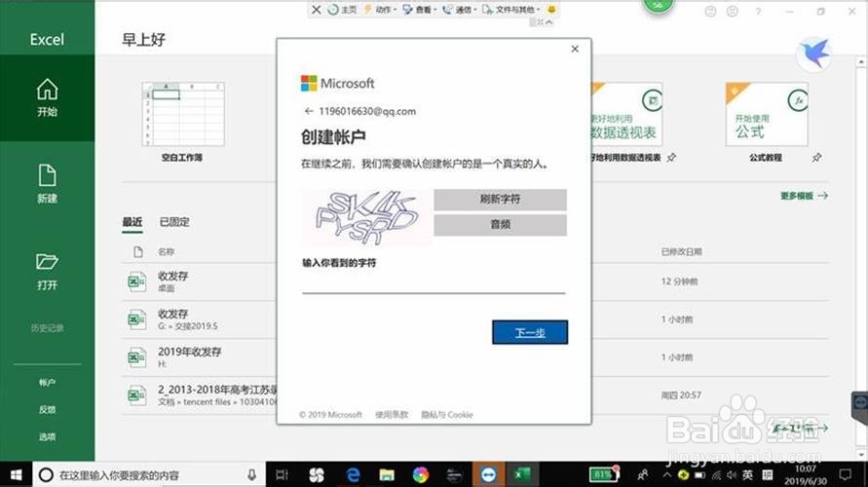Click the 新建 new document icon
This screenshot has height=487, width=868.
click(x=47, y=175)
